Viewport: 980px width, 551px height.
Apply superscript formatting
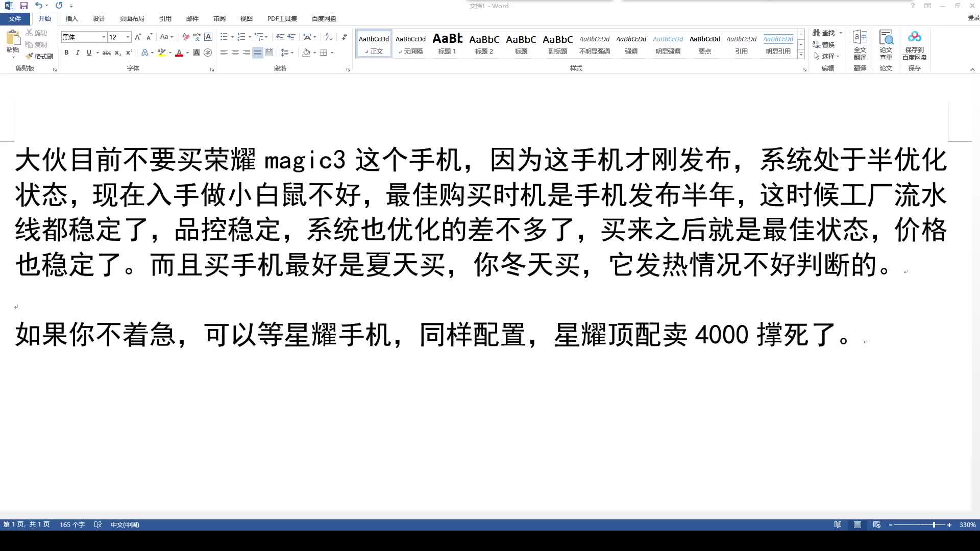point(129,53)
